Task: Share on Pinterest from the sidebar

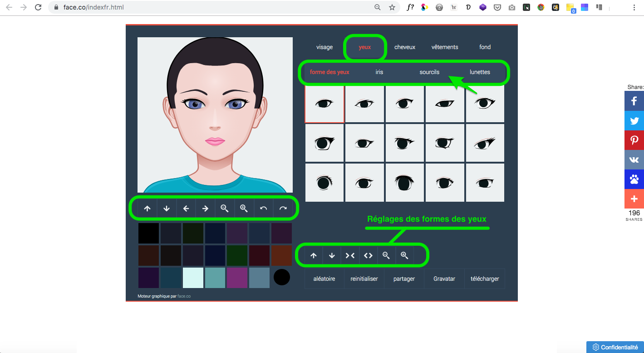Action: (634, 140)
